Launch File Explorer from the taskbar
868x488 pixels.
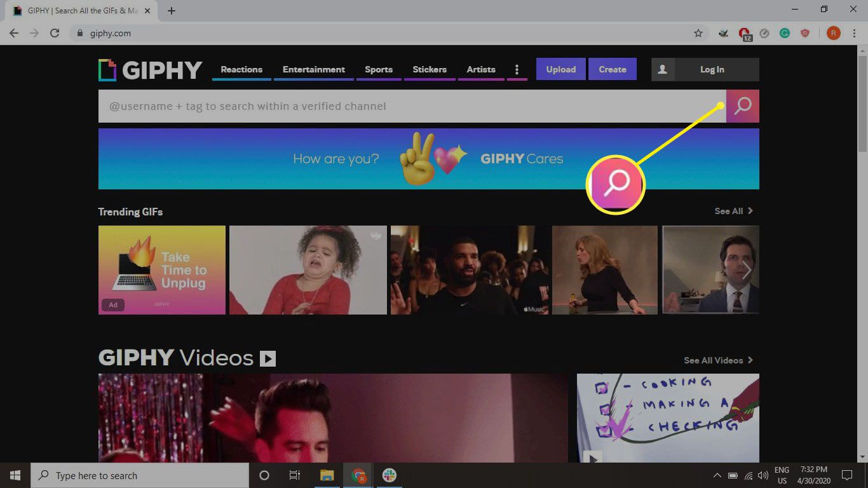click(327, 475)
